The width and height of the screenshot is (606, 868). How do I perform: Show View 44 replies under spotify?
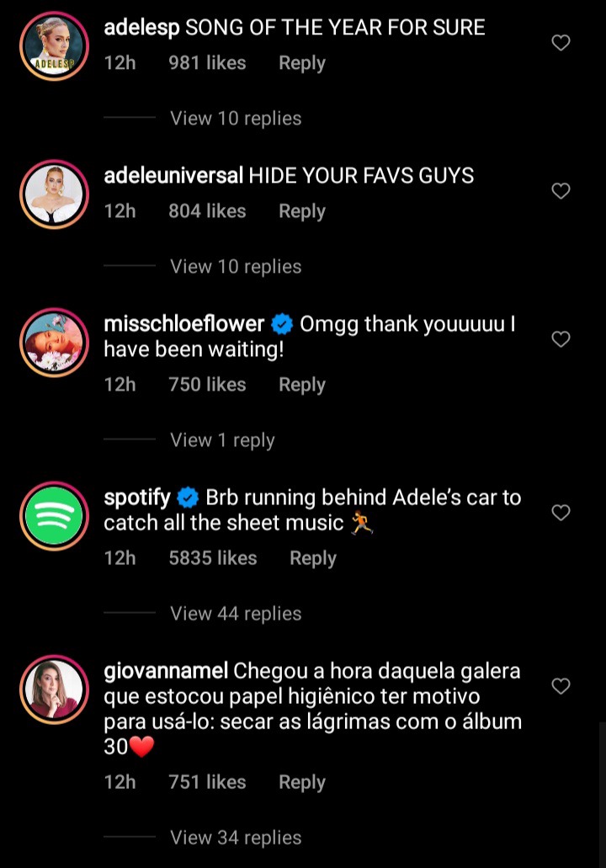click(236, 614)
